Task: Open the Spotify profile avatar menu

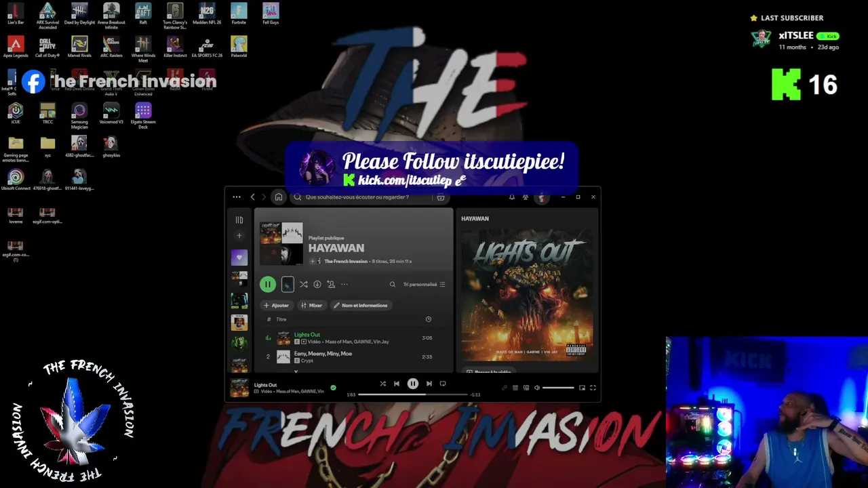Action: pyautogui.click(x=541, y=197)
